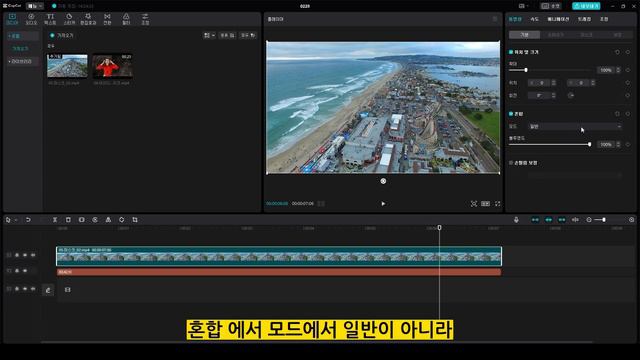Open the Shortcuts button in title bar
Image resolution: width=640 pixels, height=360 pixels.
pyautogui.click(x=551, y=6)
